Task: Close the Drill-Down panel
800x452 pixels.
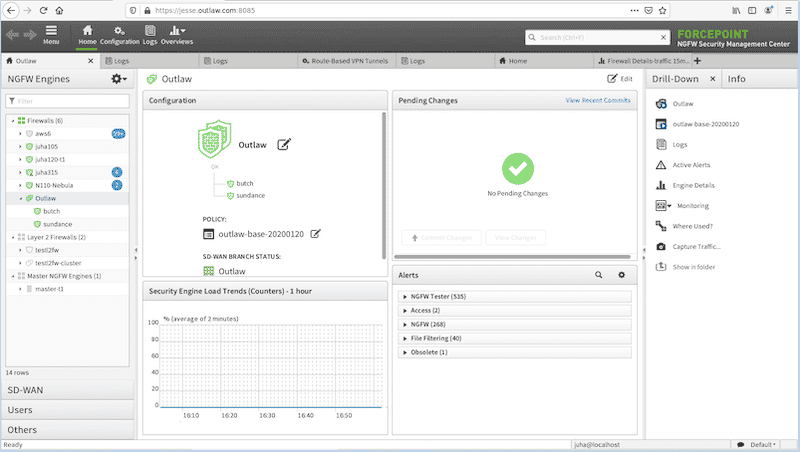Action: coord(713,79)
